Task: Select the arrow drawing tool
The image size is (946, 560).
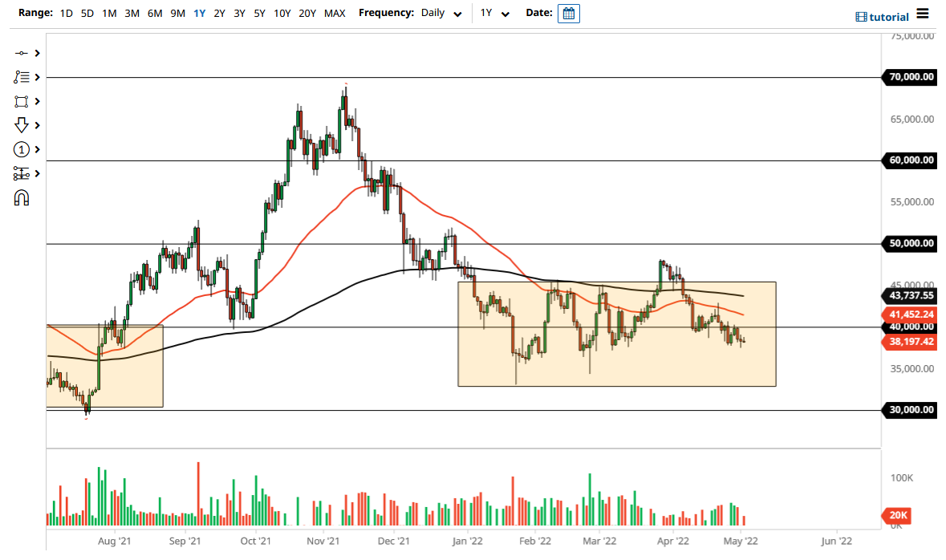Action: pos(22,124)
